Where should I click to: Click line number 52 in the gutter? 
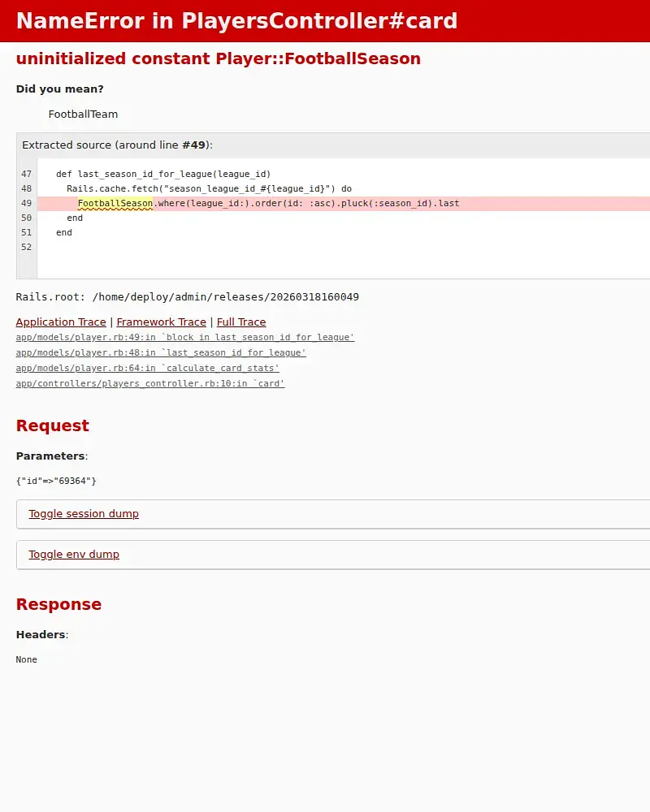27,247
